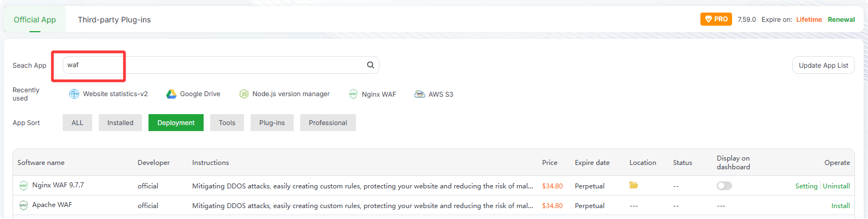Open Website statistics-v2 from recently used

pyautogui.click(x=109, y=94)
